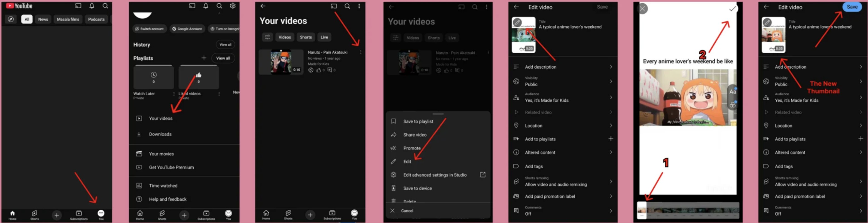
Task: Open Settings gear on the History and Playlists screen
Action: point(233,6)
